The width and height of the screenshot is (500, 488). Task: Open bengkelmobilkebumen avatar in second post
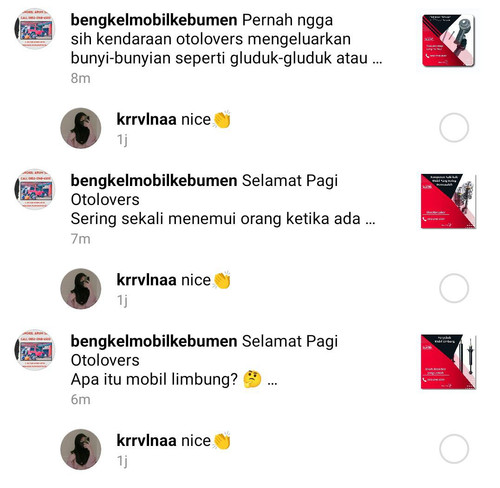point(35,189)
